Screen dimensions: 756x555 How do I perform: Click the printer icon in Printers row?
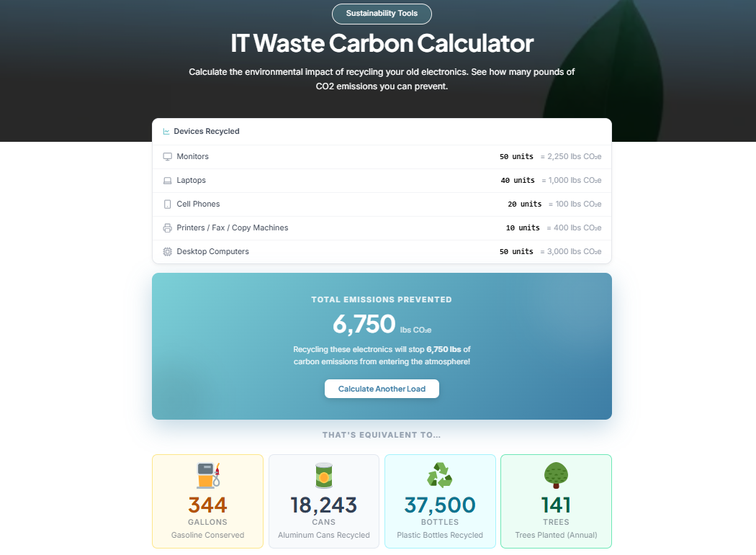[x=167, y=228]
